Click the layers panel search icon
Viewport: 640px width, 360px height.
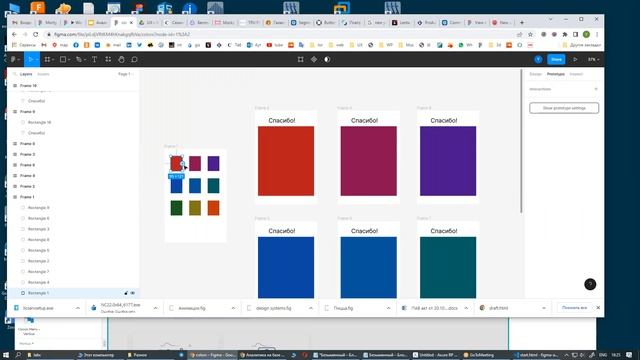(x=15, y=74)
